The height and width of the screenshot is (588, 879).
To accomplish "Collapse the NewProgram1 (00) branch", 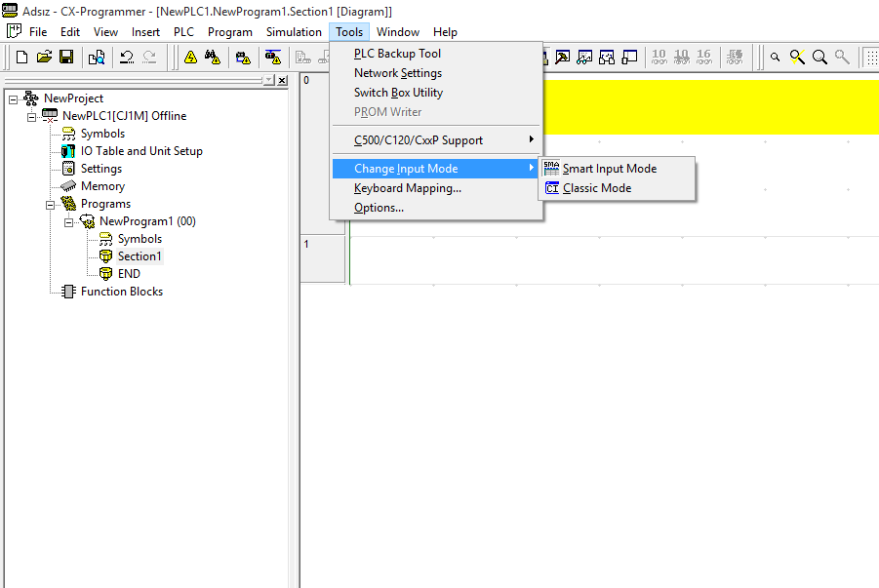I will pyautogui.click(x=68, y=222).
